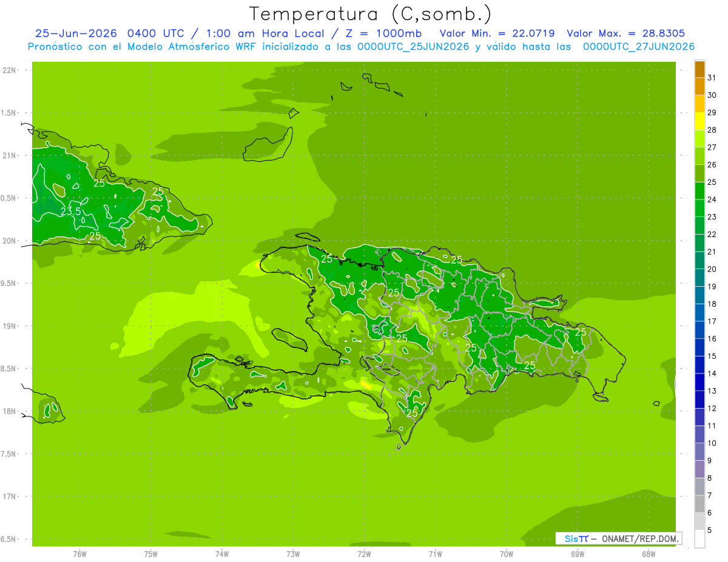
Task: Click the colorbar label "12"
Action: tap(712, 408)
